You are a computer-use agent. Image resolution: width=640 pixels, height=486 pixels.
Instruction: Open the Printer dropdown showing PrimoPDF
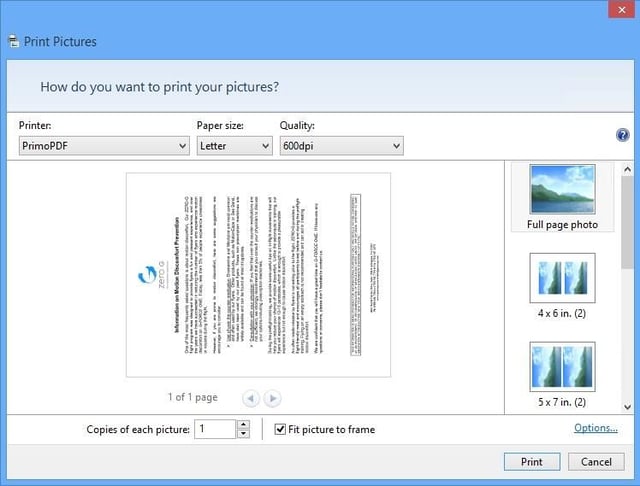coord(104,146)
